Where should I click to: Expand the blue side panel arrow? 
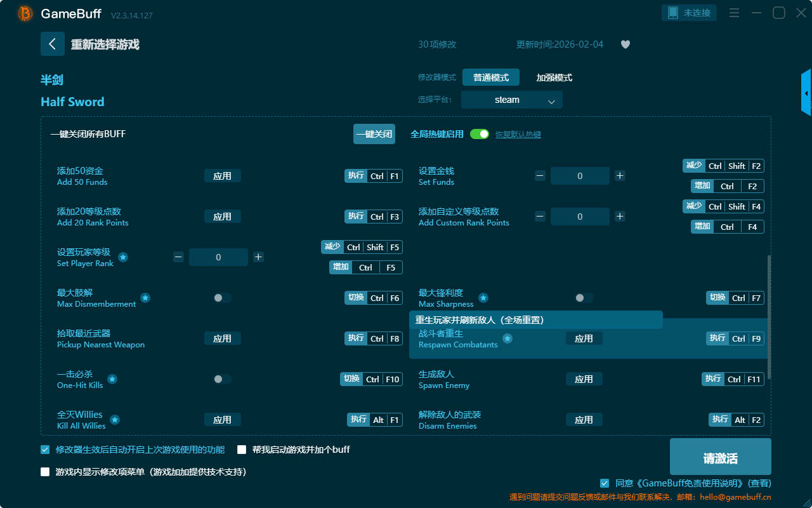click(x=806, y=93)
